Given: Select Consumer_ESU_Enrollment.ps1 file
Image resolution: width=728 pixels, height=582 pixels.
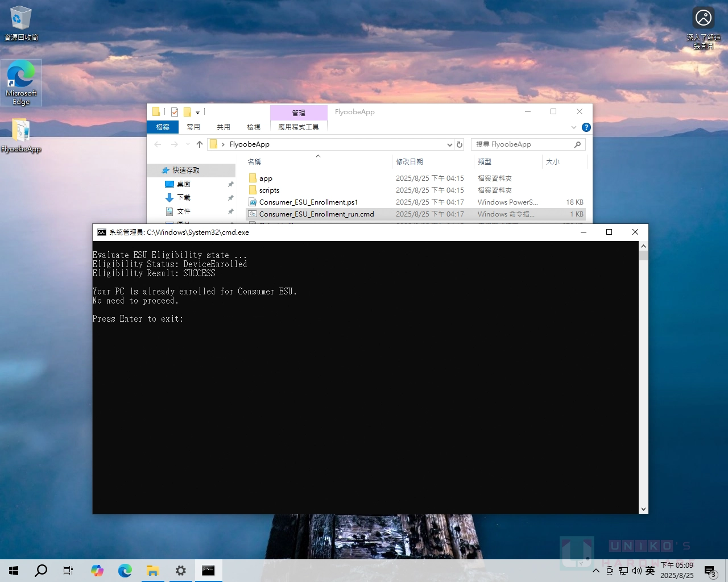Looking at the screenshot, I should click(416, 202).
